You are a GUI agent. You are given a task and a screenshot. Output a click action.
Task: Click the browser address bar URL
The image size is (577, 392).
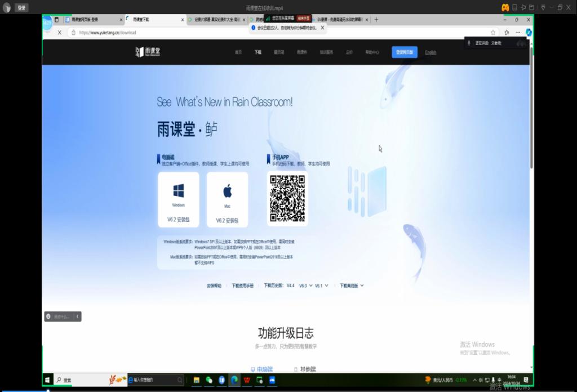pos(108,33)
